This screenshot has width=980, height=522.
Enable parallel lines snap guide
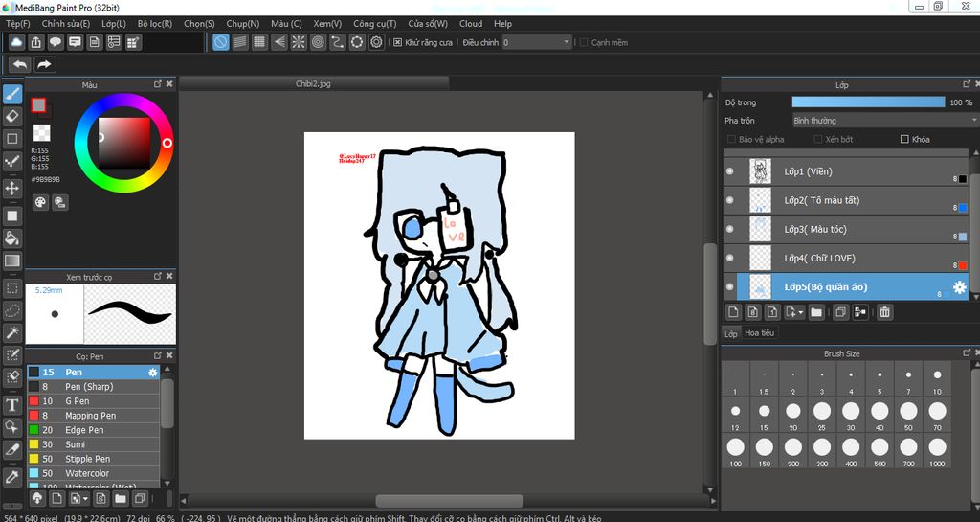[x=240, y=42]
